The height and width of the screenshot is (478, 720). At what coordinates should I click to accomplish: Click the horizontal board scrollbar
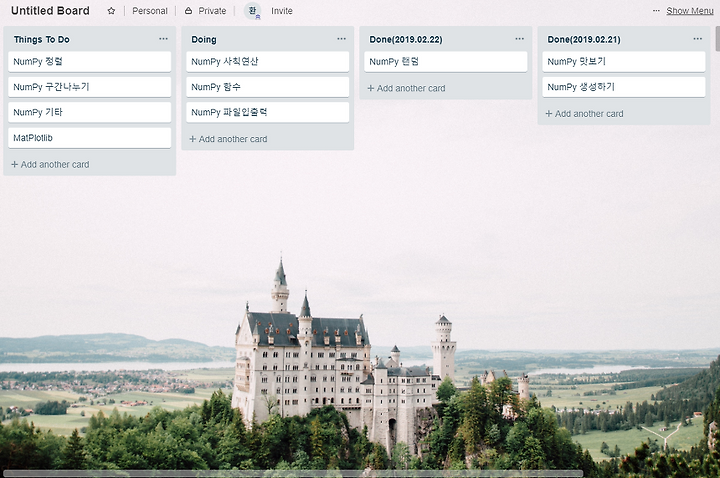tap(293, 473)
